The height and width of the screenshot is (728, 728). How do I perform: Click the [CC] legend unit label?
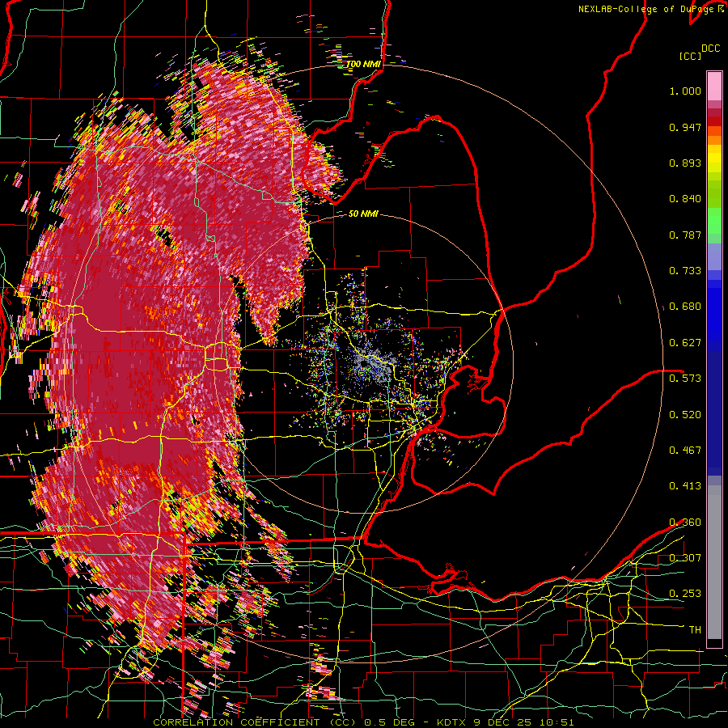(690, 56)
